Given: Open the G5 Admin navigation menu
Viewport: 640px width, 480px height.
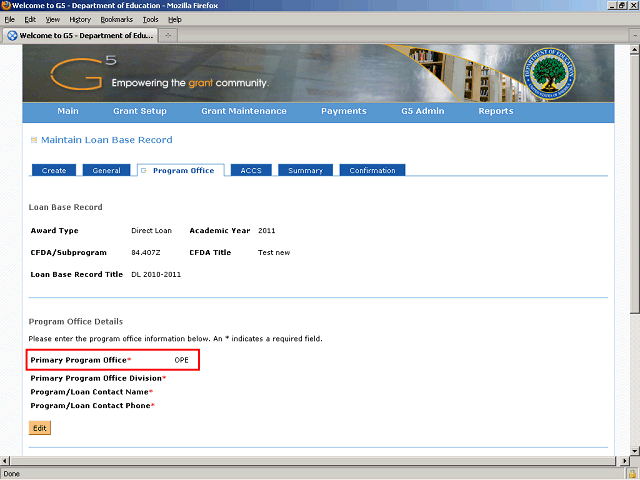Looking at the screenshot, I should (x=422, y=111).
